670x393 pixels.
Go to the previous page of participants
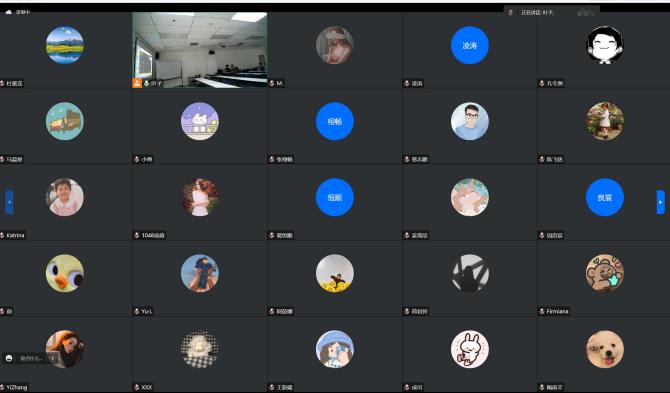[9, 202]
